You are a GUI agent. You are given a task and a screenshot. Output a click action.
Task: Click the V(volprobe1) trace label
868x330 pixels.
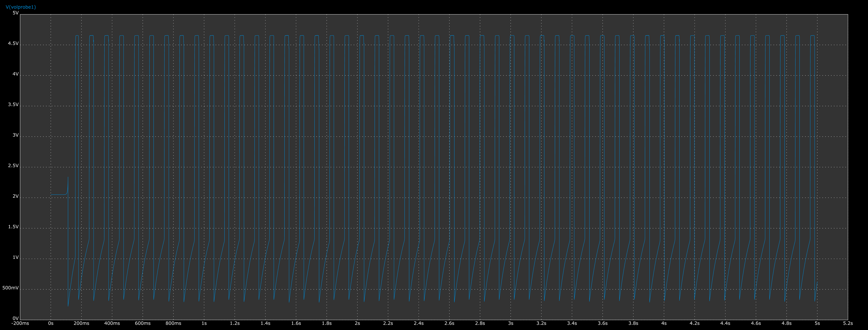tap(21, 7)
